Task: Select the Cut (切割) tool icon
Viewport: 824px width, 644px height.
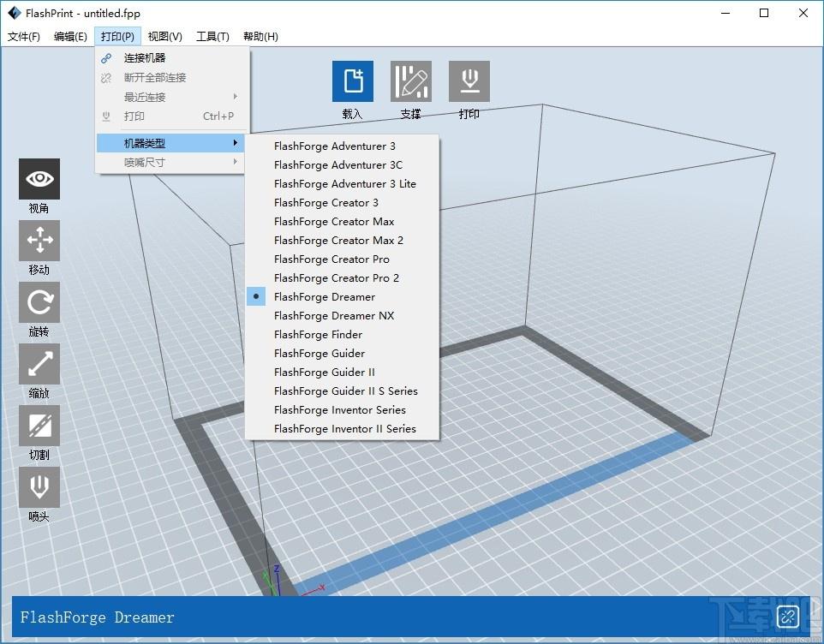Action: click(39, 426)
